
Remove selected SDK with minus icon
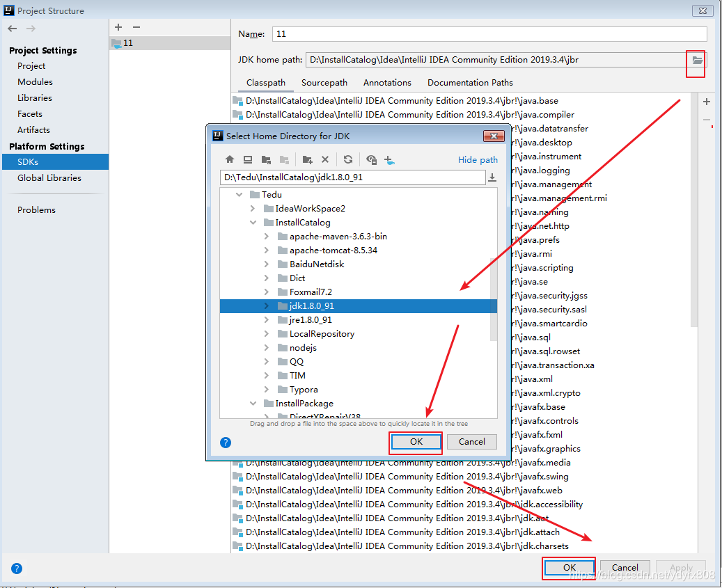[136, 27]
